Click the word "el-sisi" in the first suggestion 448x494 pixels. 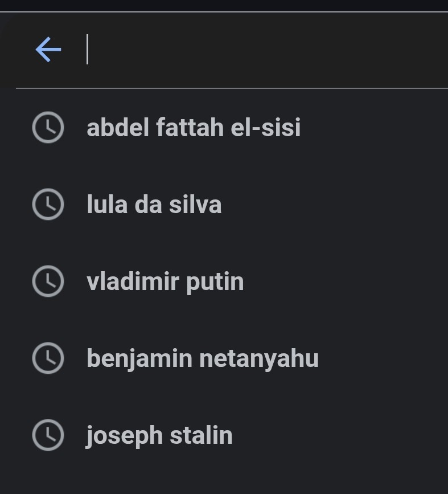266,127
